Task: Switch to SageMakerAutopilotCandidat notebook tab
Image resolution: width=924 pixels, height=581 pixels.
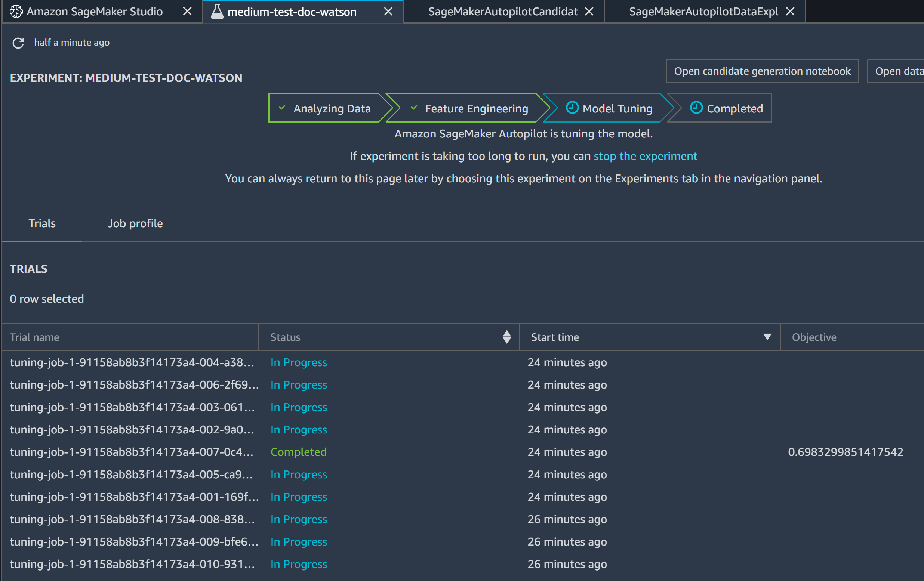Action: 503,12
